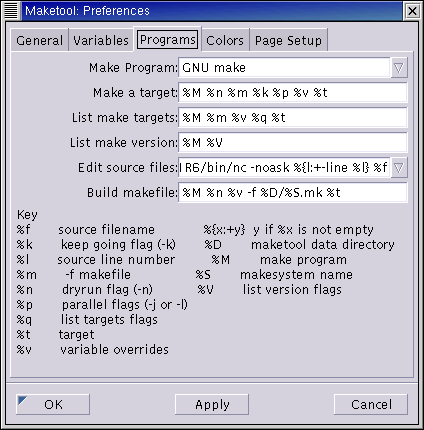Cancel the Preferences dialog
Viewport: 424px width, 430px height.
click(x=371, y=404)
